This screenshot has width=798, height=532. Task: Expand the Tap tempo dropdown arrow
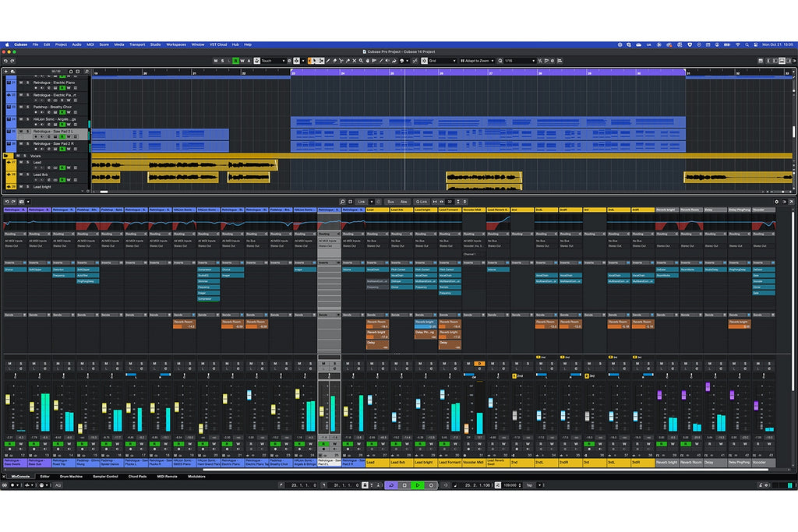[x=539, y=485]
